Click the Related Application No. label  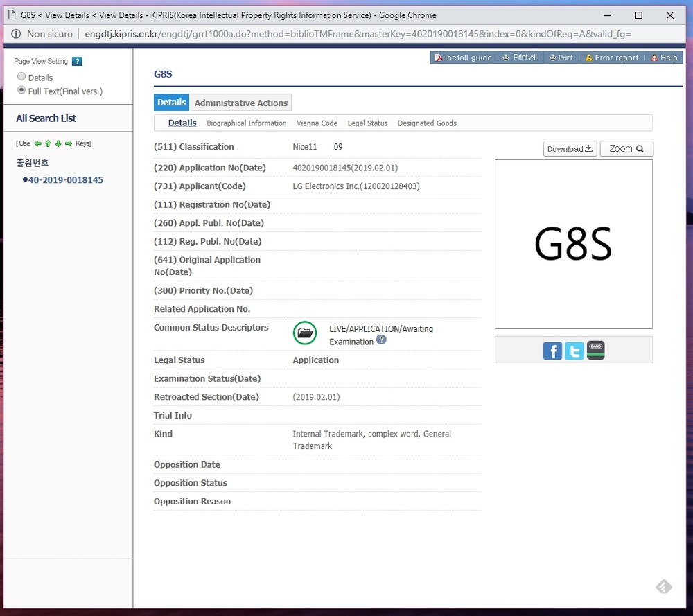[202, 309]
